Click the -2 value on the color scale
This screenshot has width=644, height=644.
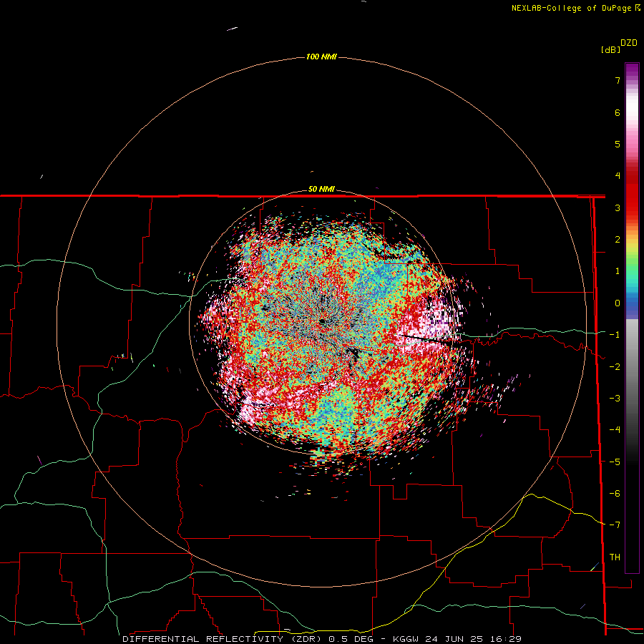[615, 367]
